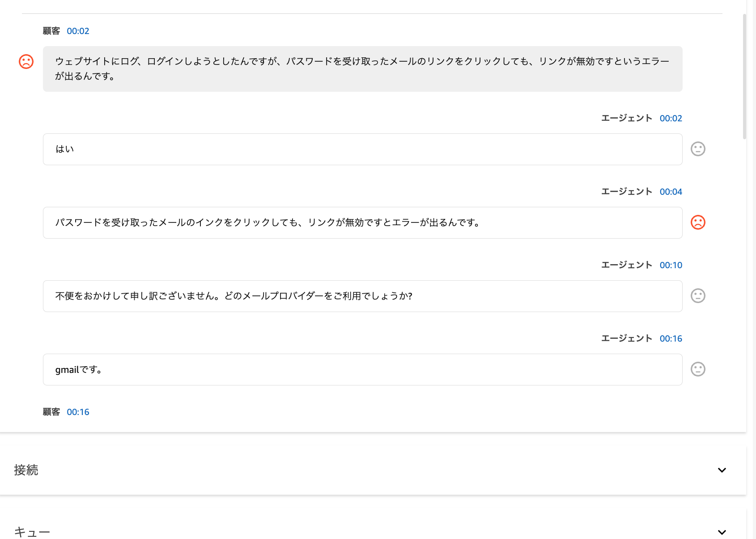
Task: Select the neutral sentiment face next to gmailです message
Action: coord(698,369)
